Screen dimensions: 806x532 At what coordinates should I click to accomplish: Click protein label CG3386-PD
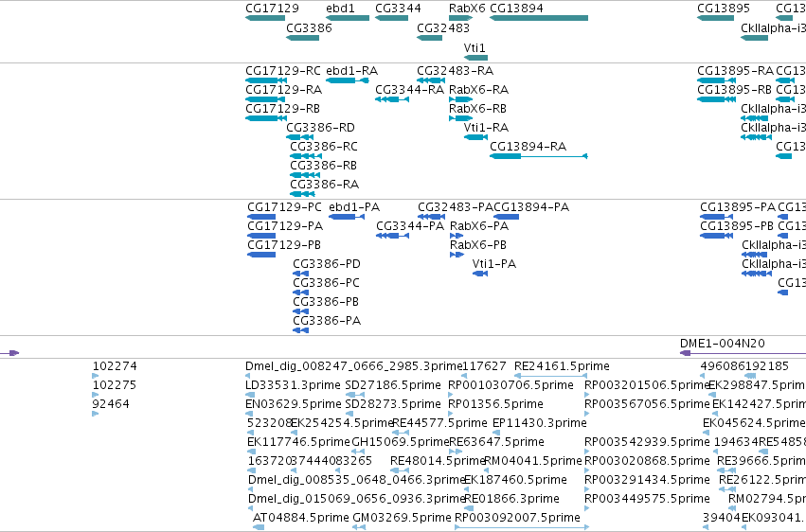(327, 264)
